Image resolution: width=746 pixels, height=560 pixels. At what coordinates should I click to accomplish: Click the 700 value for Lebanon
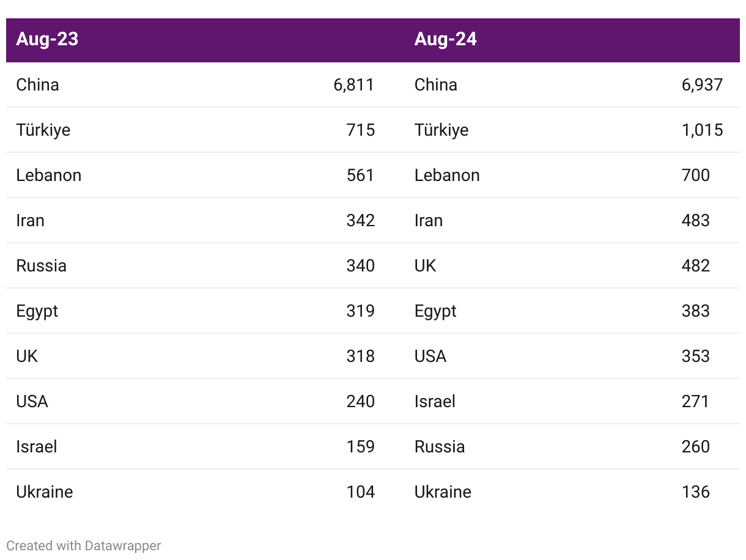[x=696, y=175]
